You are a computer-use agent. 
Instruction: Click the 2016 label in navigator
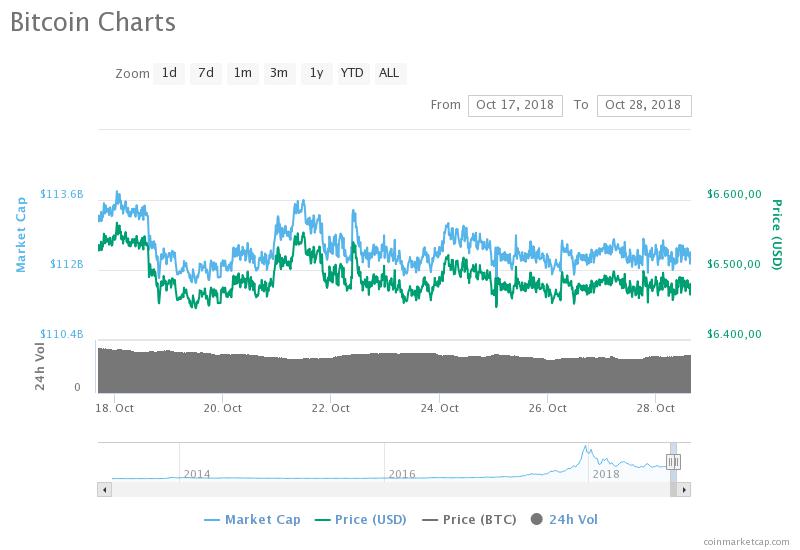coord(402,474)
